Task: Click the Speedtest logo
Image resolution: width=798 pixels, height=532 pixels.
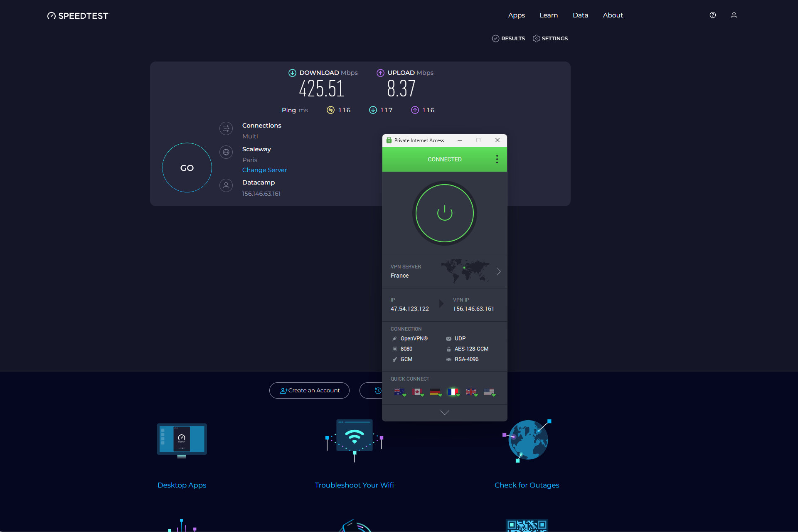Action: (77, 16)
